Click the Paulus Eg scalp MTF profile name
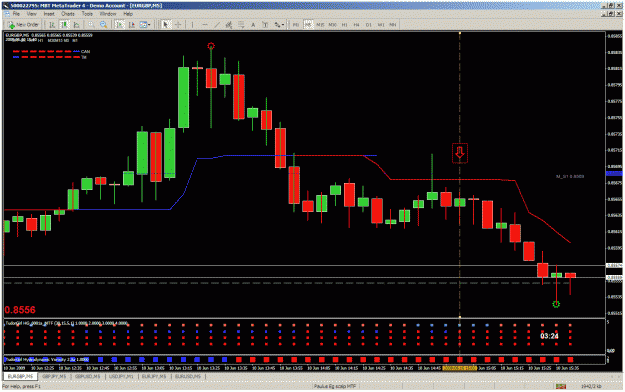Viewport: 625px width, 392px height. [x=334, y=386]
